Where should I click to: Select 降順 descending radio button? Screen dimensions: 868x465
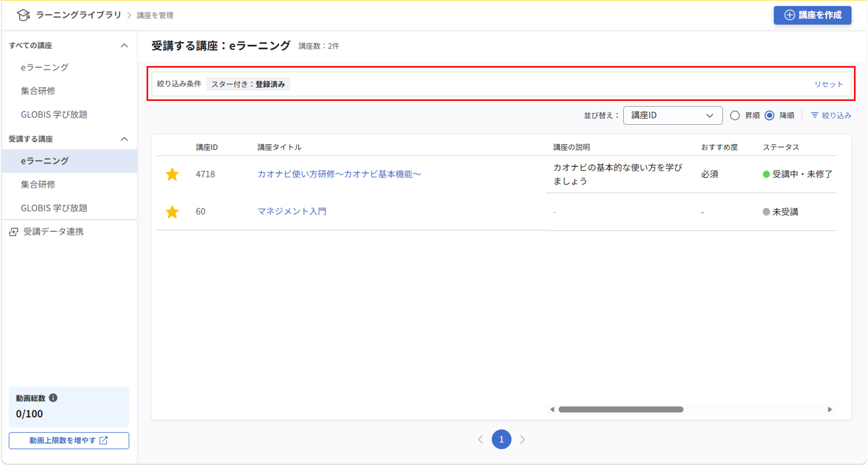[770, 116]
